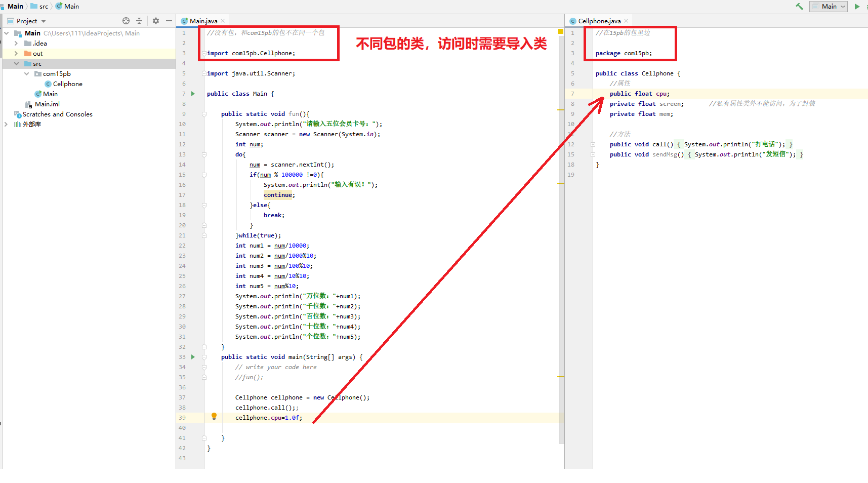
Task: Click 'cellphone.call();;' code line
Action: tap(267, 408)
